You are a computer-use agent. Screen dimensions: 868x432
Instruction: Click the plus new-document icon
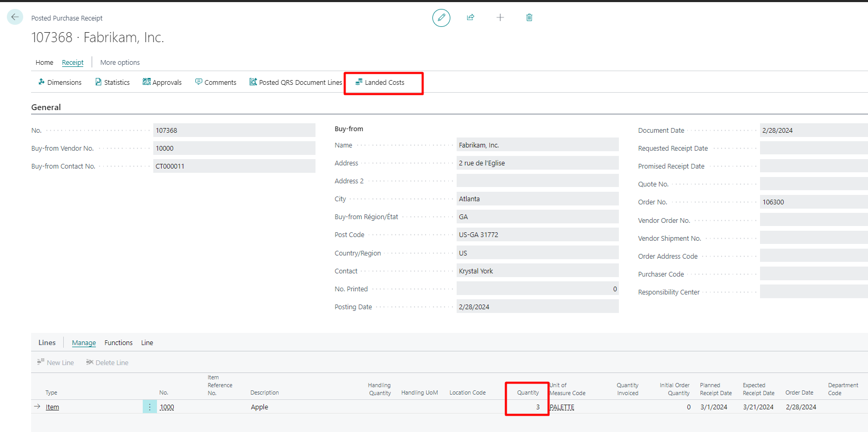tap(500, 17)
